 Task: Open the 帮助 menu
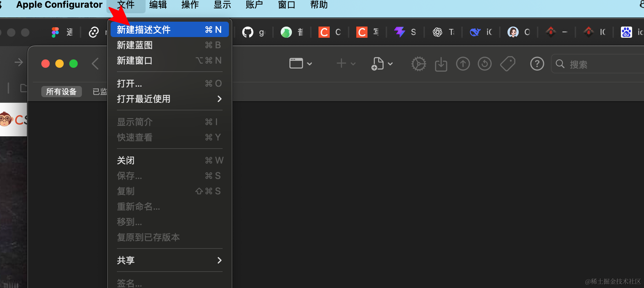[319, 5]
